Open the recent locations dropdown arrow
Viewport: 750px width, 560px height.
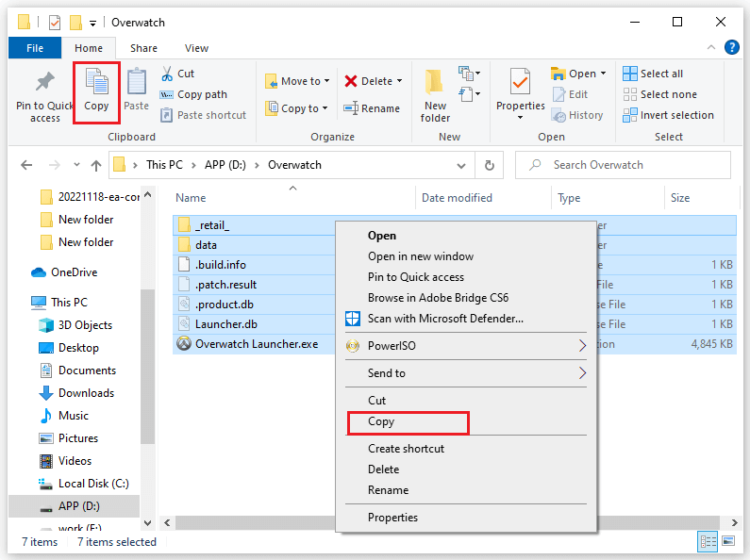[76, 165]
